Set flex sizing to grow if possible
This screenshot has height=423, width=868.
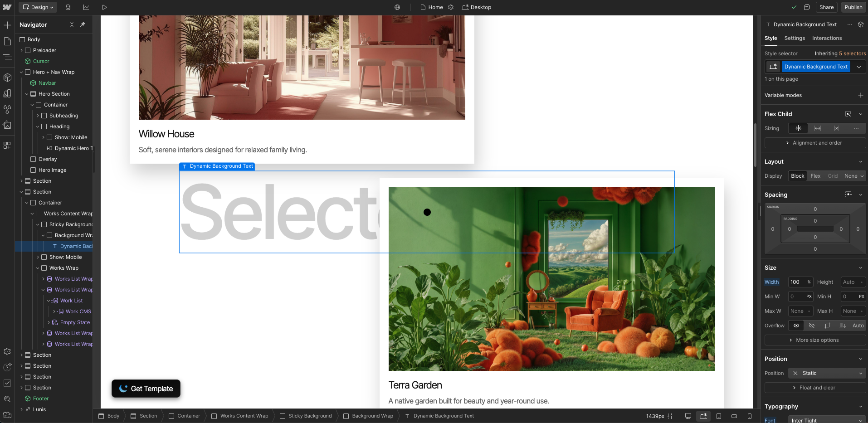click(x=817, y=128)
